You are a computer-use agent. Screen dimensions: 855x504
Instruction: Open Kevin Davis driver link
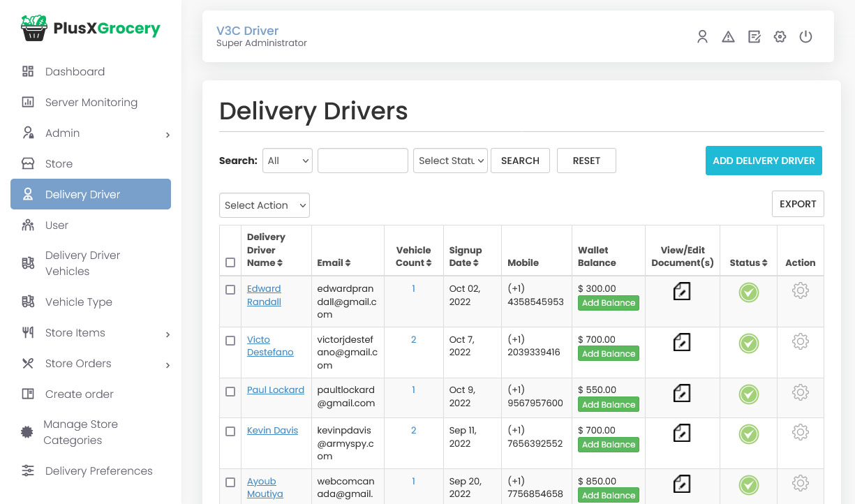[272, 431]
